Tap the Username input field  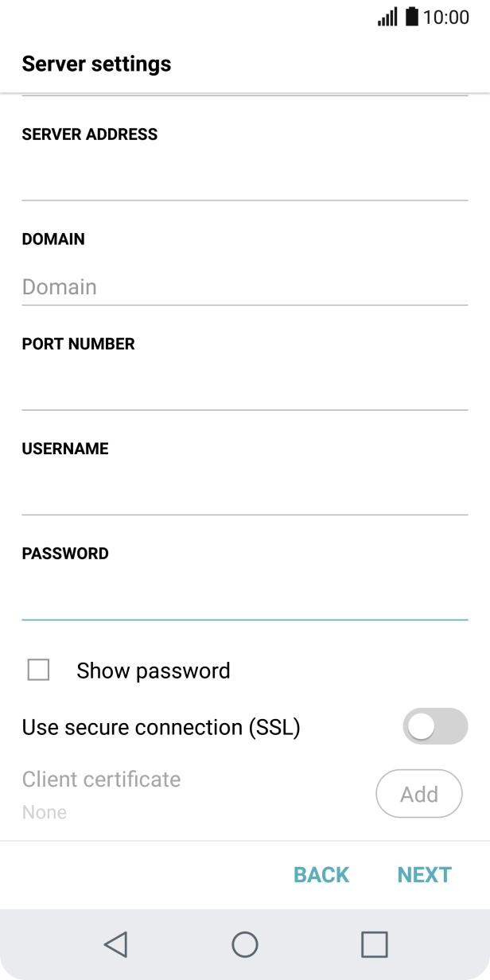coord(244,496)
